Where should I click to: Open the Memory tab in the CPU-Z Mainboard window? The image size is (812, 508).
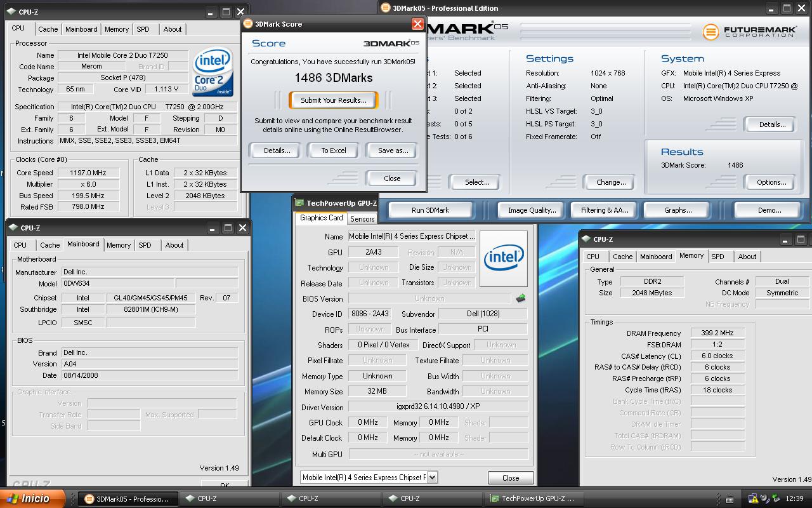coord(119,245)
